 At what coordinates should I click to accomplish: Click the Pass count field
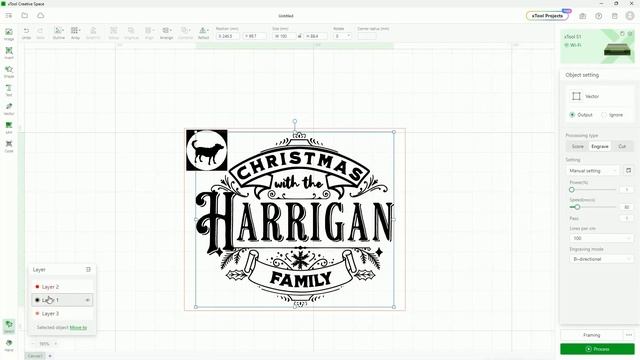[x=627, y=218]
